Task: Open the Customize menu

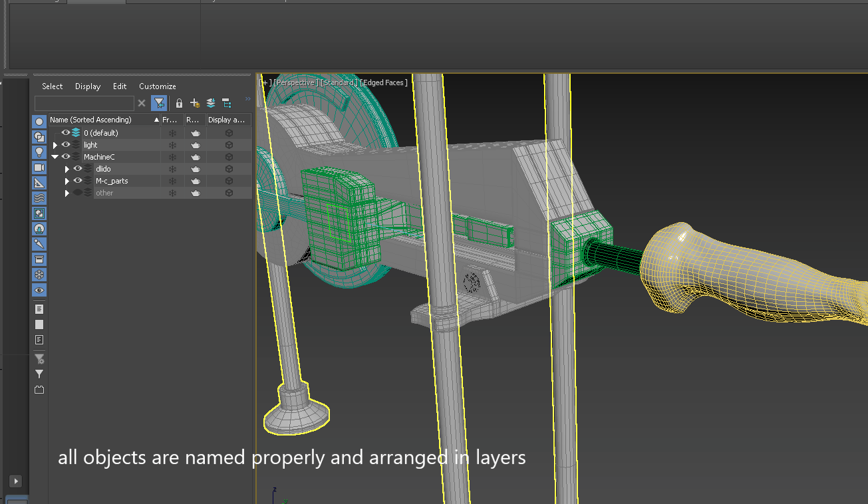Action: click(158, 86)
